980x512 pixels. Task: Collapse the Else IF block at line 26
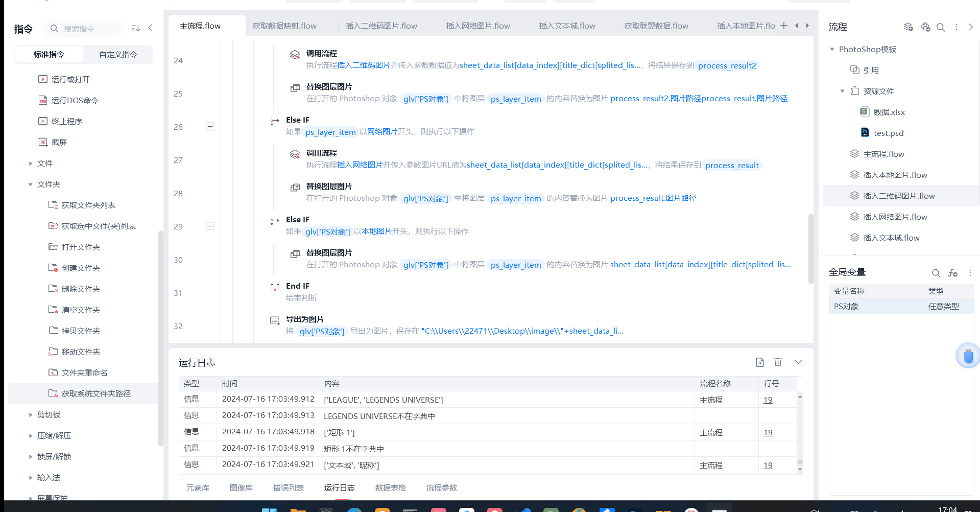tap(210, 126)
